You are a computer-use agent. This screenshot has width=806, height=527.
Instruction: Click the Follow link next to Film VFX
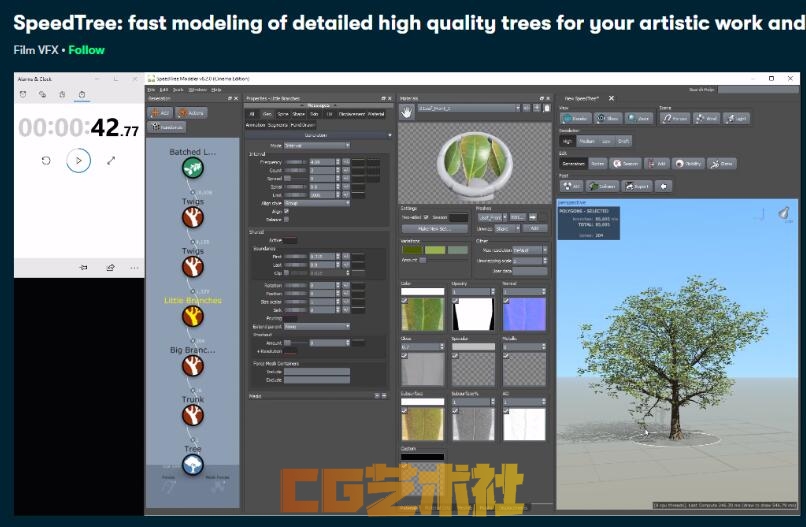[x=86, y=50]
